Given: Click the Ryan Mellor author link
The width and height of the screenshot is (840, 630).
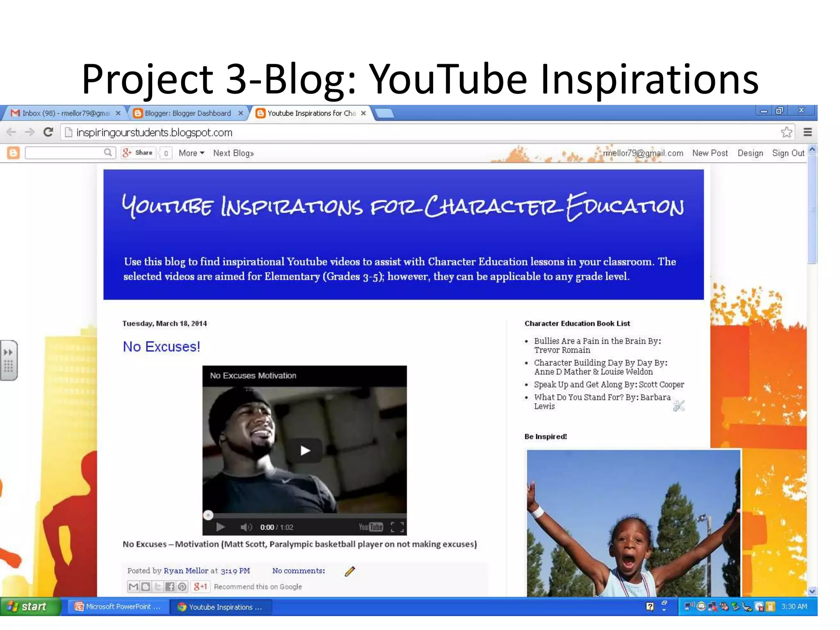Looking at the screenshot, I should (186, 571).
